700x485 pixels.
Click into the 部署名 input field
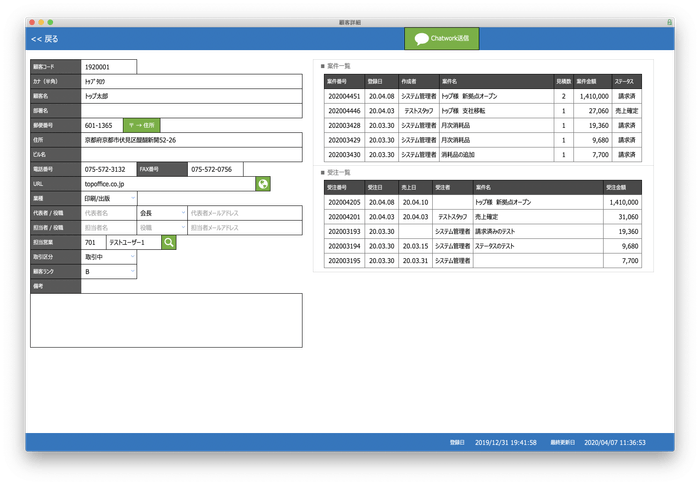[190, 110]
